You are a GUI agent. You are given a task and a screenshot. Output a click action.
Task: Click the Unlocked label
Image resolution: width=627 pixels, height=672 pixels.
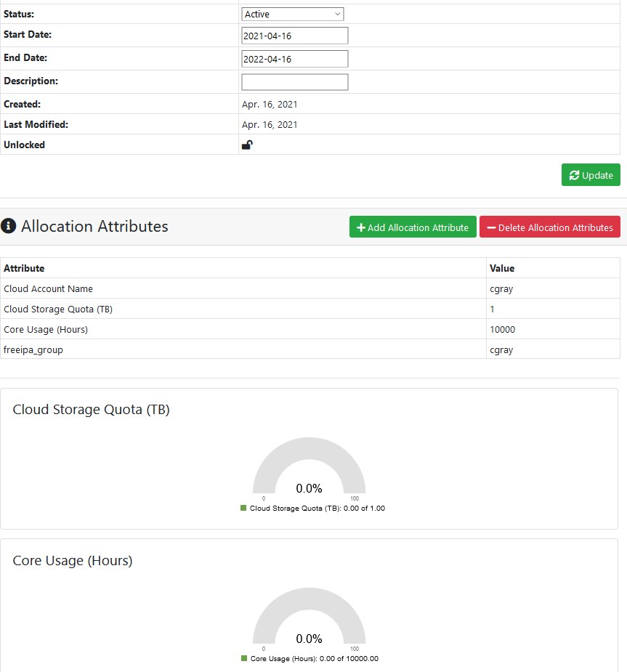tap(25, 145)
